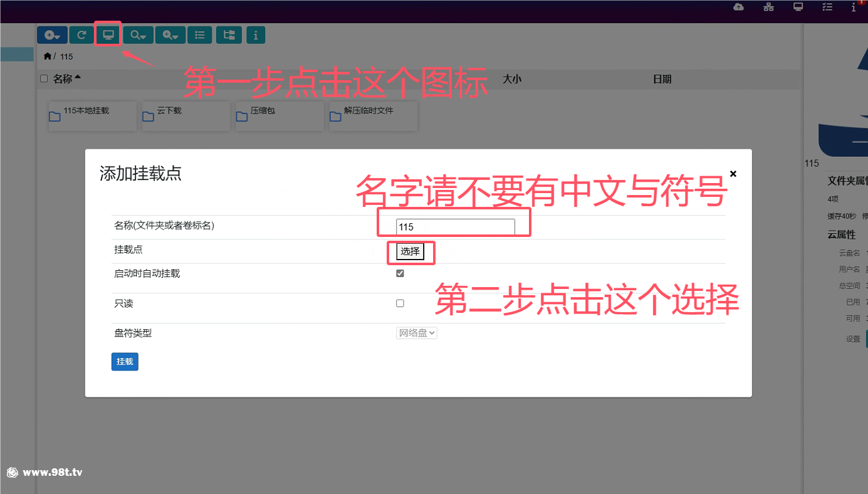Click the 添加挂载点 dialog title
868x494 pixels.
click(140, 174)
